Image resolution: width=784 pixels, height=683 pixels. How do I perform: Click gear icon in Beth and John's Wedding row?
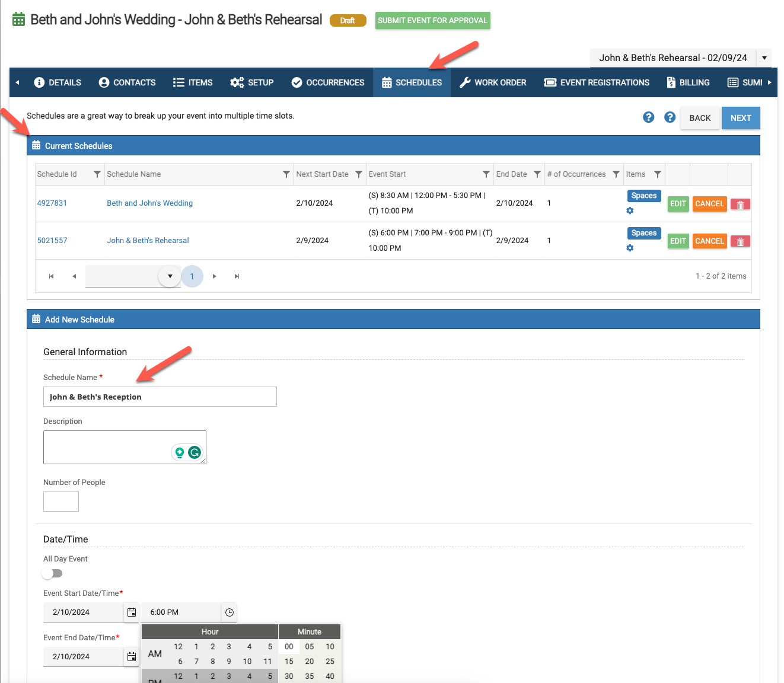click(x=630, y=211)
